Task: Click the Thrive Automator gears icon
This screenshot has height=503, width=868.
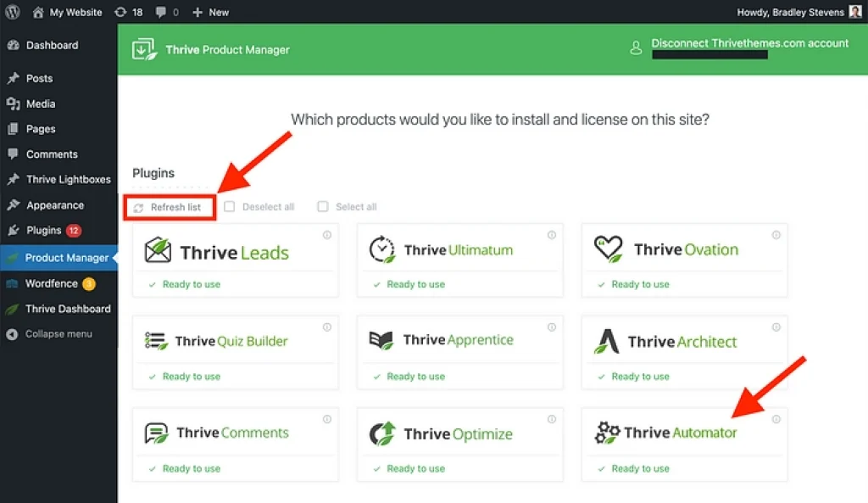Action: coord(607,433)
